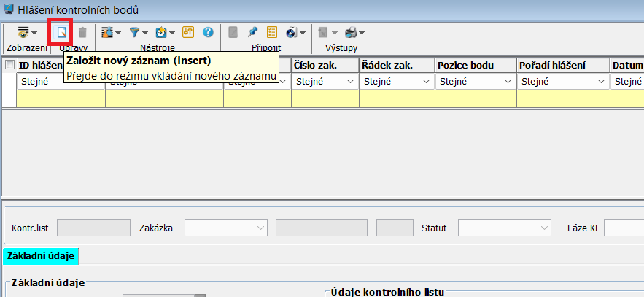644x297 pixels.
Task: Sort by Pořadí hlášení column header
Action: pyautogui.click(x=563, y=65)
